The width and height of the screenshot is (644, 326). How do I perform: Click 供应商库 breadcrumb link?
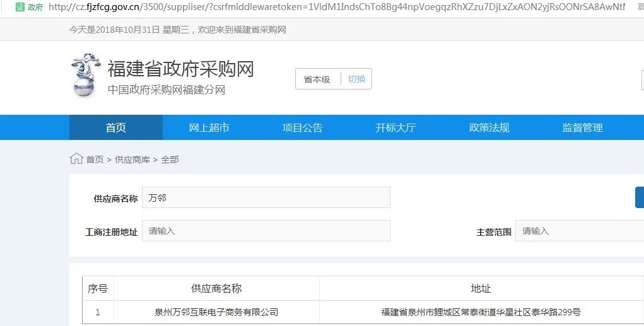(132, 160)
